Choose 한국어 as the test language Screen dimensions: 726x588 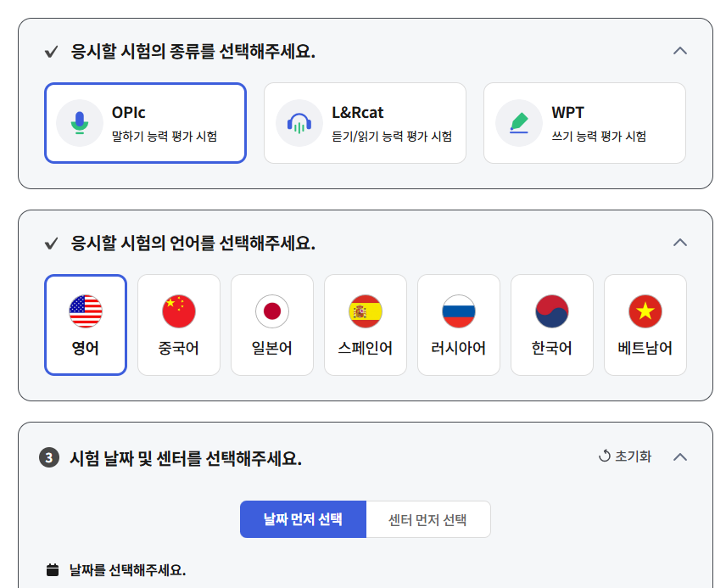tap(552, 325)
